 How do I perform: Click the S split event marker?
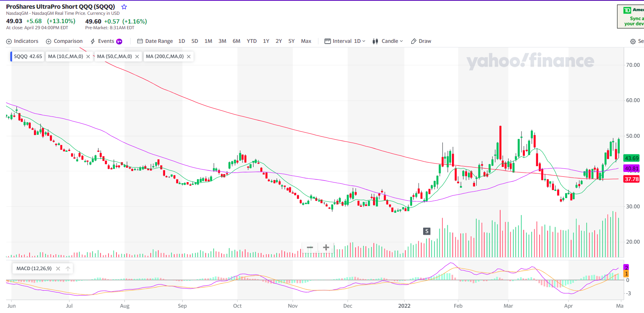coord(427,231)
